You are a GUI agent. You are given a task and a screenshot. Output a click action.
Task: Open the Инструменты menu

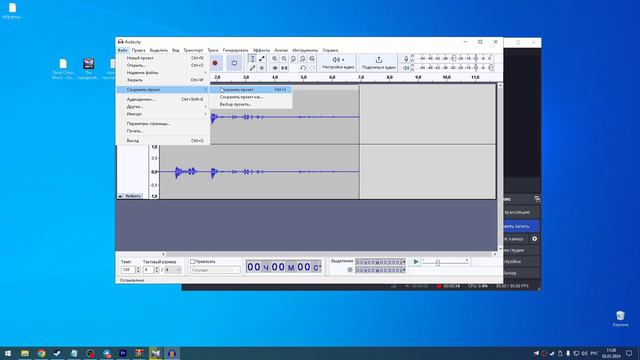click(305, 50)
